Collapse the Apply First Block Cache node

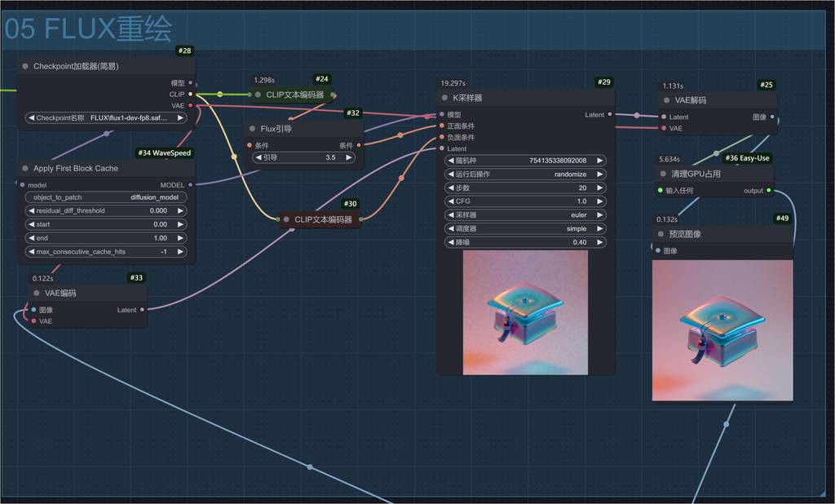click(25, 169)
